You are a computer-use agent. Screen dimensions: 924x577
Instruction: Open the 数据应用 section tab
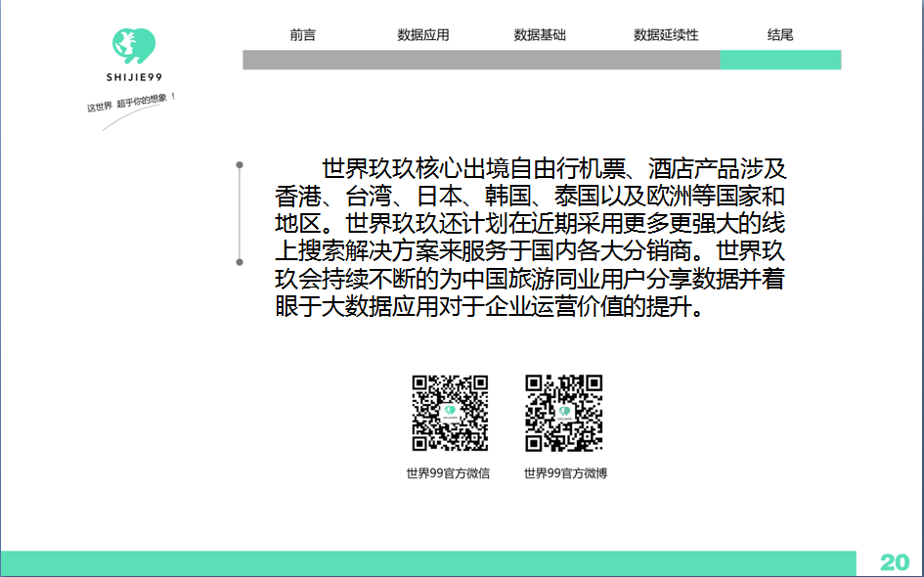pos(423,35)
